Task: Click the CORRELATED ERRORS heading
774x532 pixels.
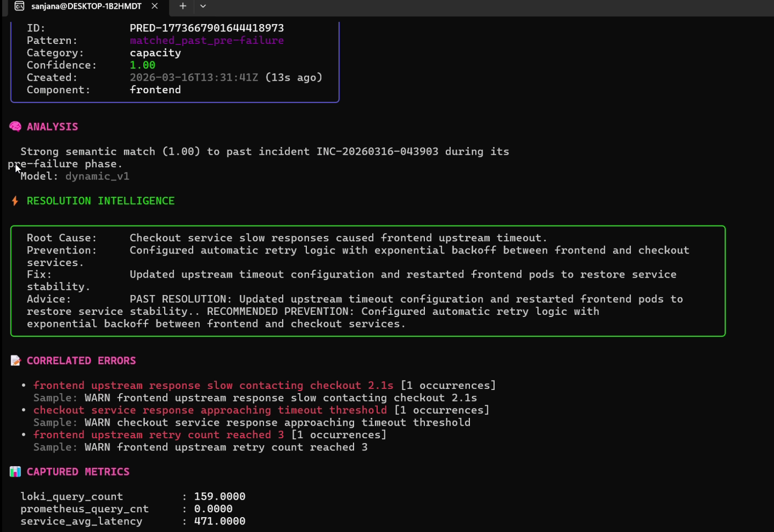Action: (81, 360)
